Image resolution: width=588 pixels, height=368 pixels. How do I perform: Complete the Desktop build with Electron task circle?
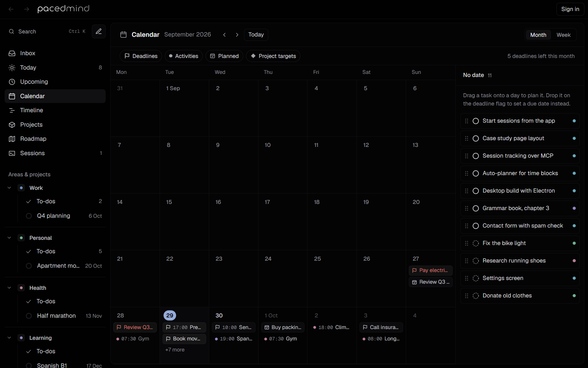[476, 191]
